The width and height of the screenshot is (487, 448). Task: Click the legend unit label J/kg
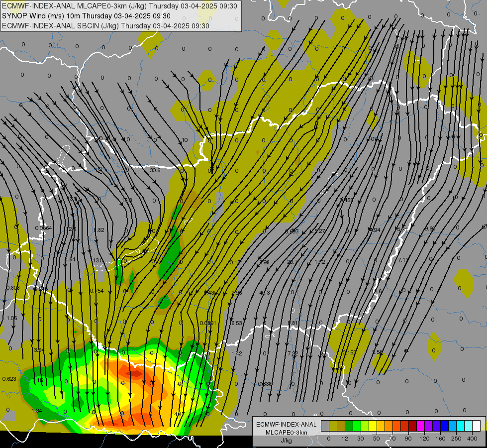coord(286,441)
